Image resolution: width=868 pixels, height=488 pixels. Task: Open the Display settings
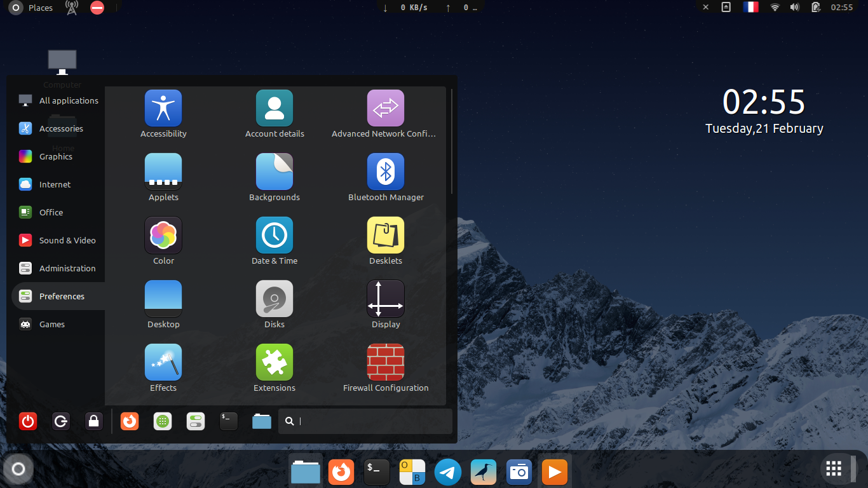(x=386, y=305)
